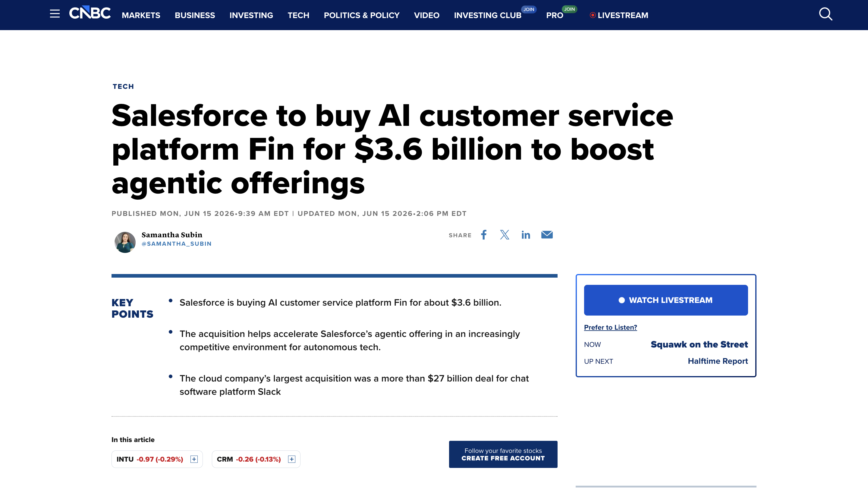868x489 pixels.
Task: Go to Investing Club
Action: pyautogui.click(x=488, y=15)
